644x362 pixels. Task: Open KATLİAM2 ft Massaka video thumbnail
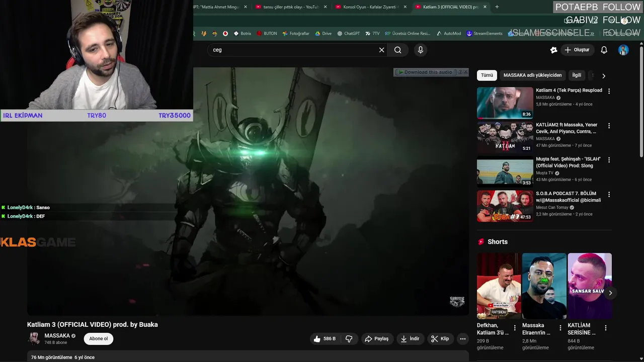505,137
